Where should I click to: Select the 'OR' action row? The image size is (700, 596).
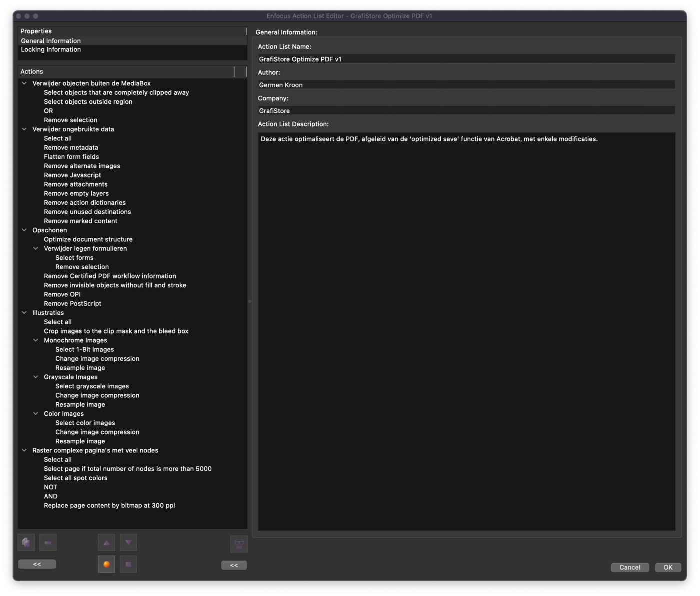pos(48,111)
